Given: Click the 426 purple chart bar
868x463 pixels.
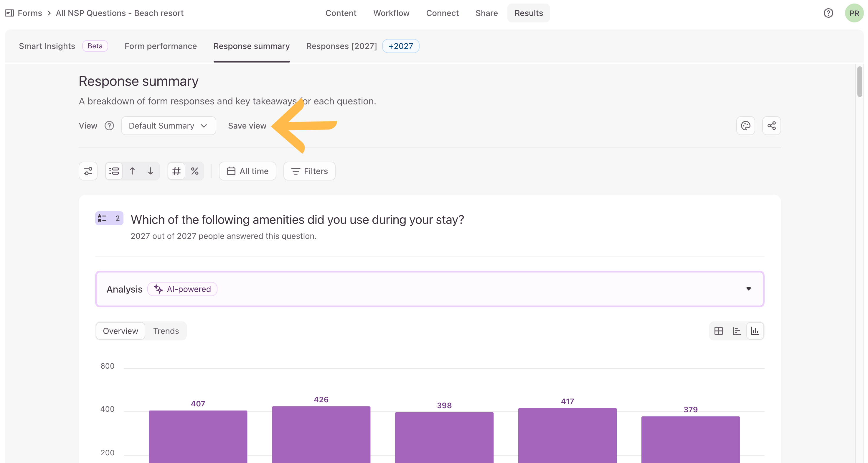Looking at the screenshot, I should click(321, 434).
